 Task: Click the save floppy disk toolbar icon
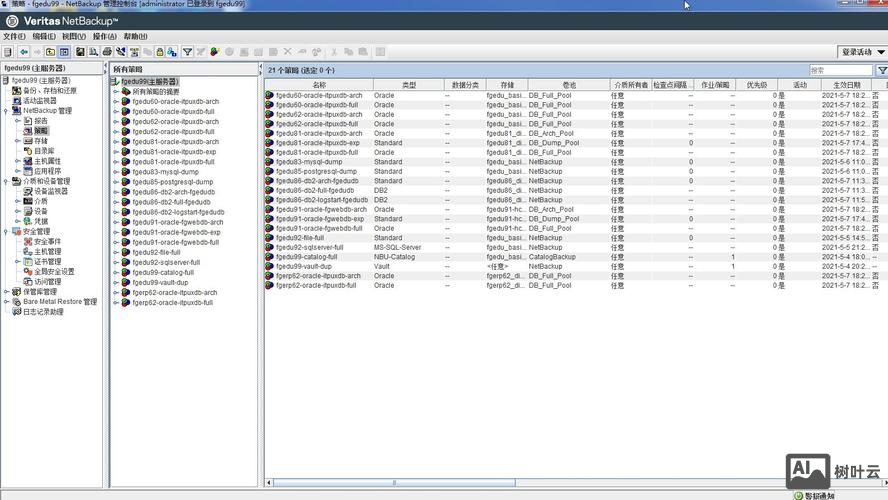pos(80,52)
